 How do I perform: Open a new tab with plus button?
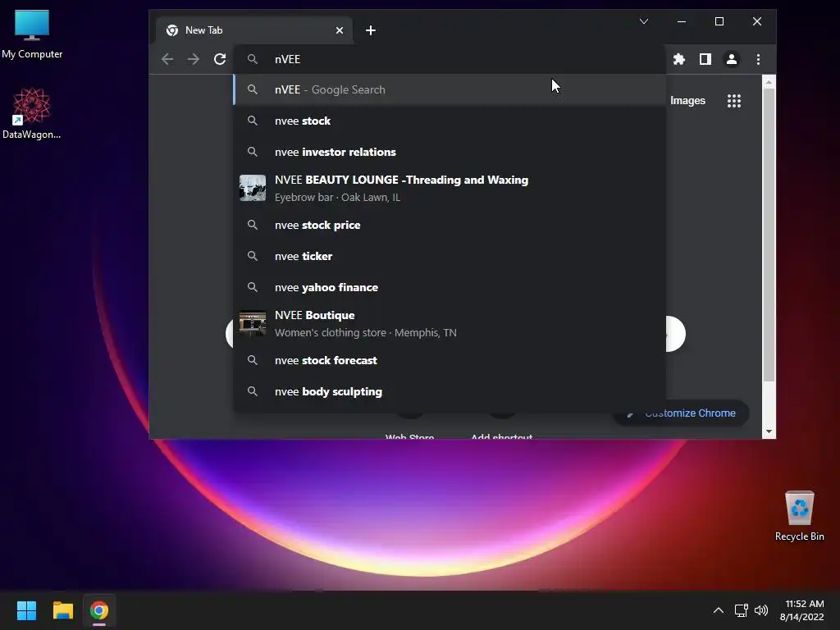point(371,30)
